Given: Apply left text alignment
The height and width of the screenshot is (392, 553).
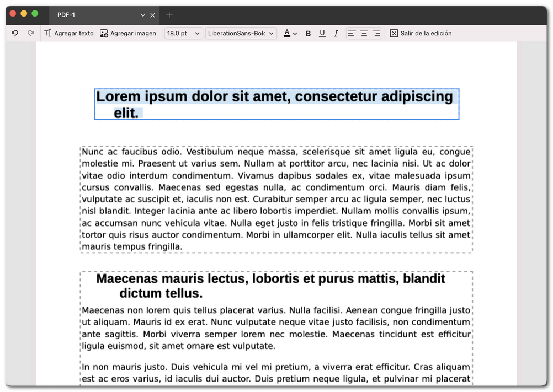Looking at the screenshot, I should [x=351, y=33].
